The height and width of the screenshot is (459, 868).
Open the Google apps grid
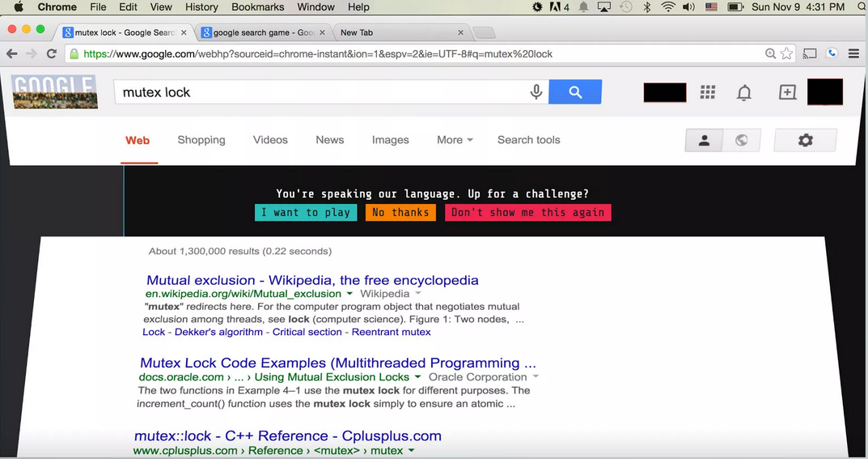708,92
